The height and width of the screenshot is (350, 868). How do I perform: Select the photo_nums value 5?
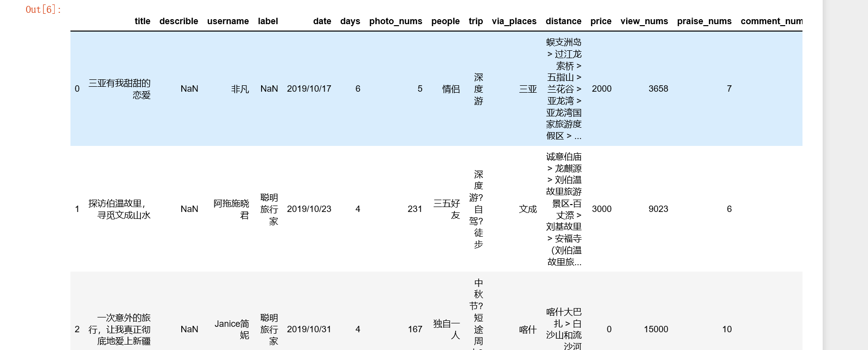[420, 89]
